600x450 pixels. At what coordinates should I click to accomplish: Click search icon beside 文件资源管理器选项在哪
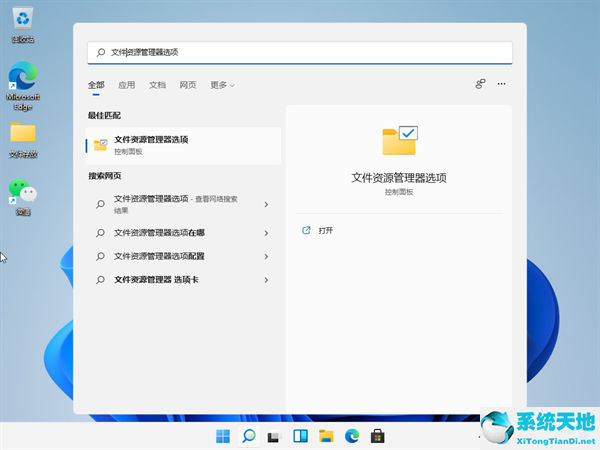100,233
